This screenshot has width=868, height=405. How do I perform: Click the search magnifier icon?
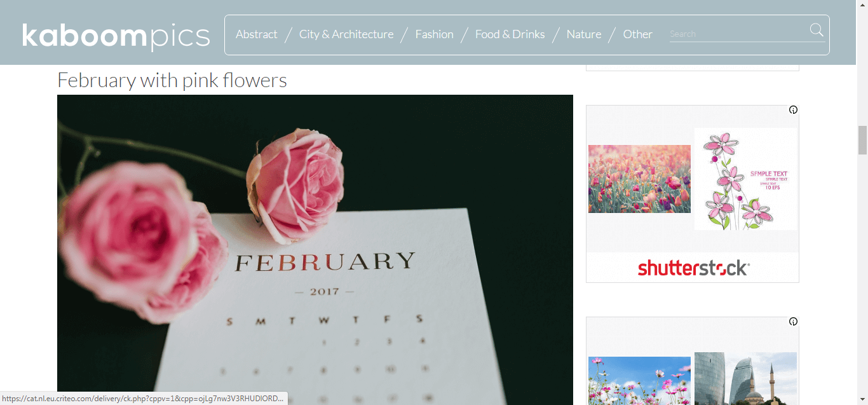[817, 30]
